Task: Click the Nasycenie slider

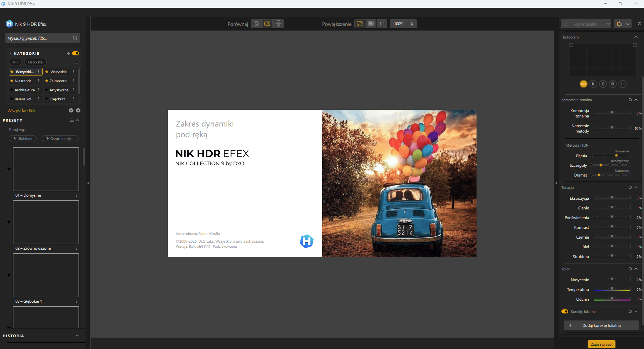Action: tap(612, 280)
